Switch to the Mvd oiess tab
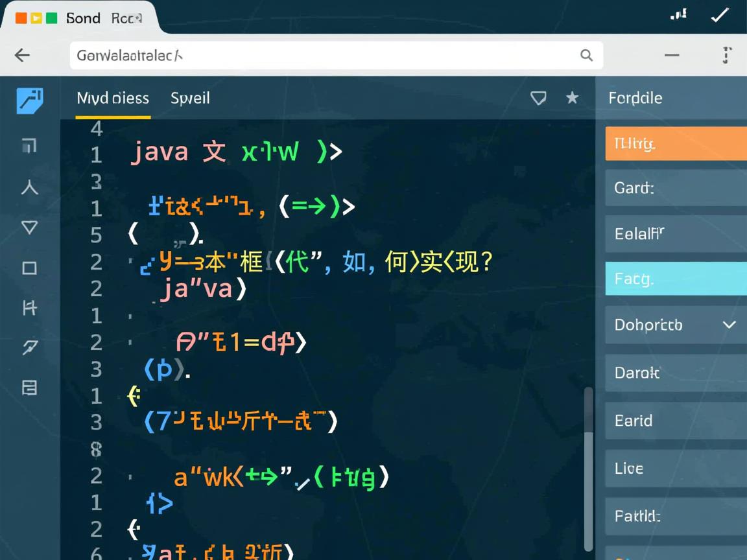Viewport: 747px width, 560px height. click(113, 99)
